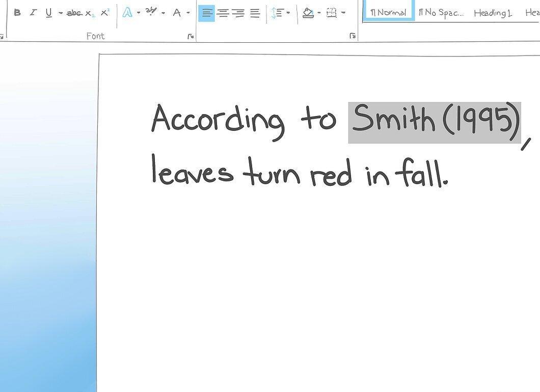Apply superscript formatting
Screen dimensions: 540x392
(x=105, y=13)
